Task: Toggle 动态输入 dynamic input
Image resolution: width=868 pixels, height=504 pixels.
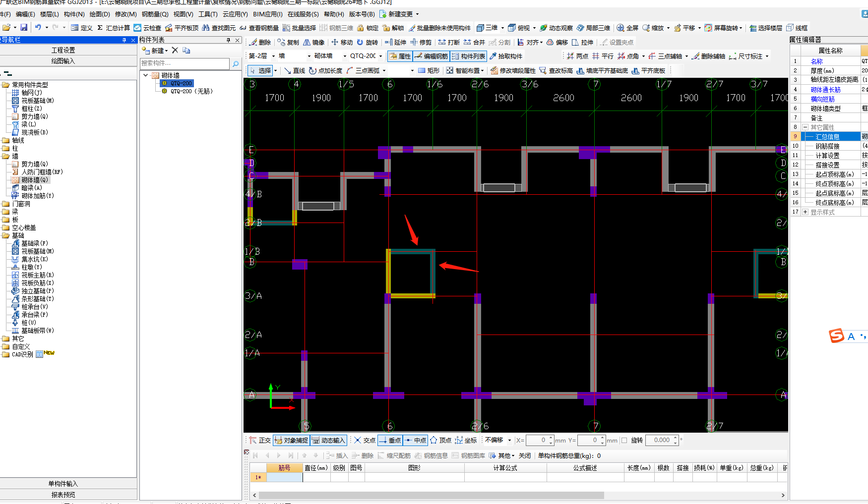Action: 328,440
